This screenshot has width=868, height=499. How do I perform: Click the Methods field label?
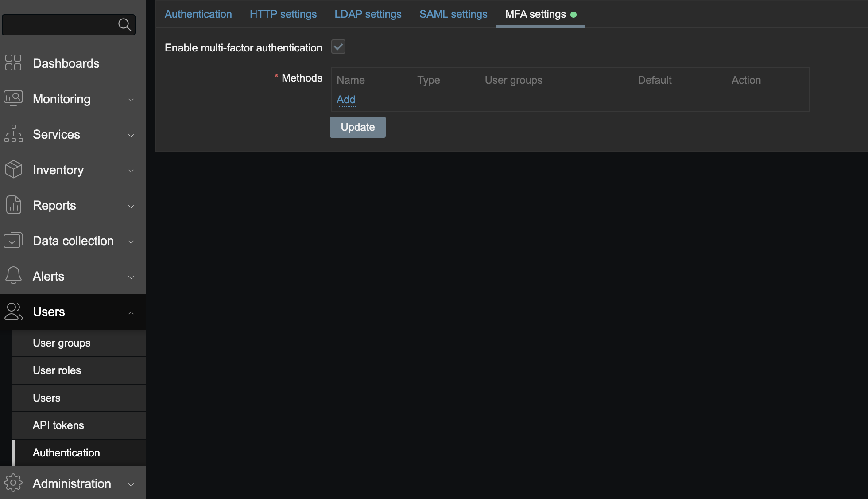click(x=302, y=78)
